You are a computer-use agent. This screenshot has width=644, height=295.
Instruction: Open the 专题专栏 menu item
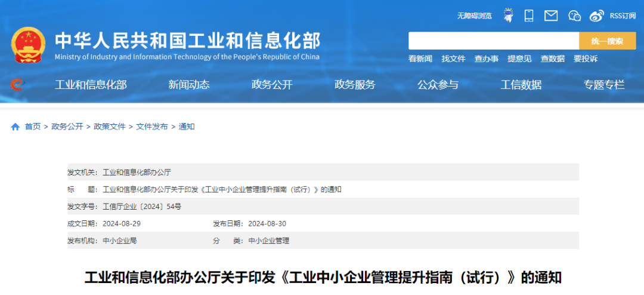(x=603, y=85)
